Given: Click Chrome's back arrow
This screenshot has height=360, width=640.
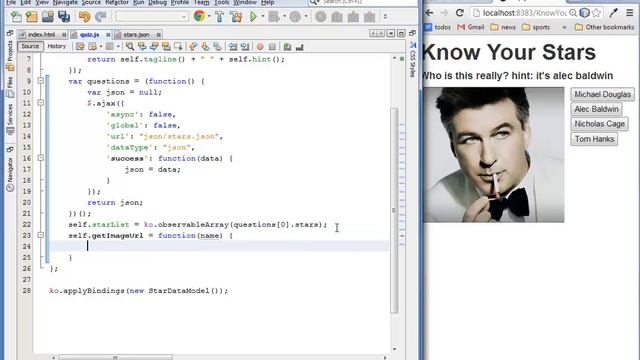Looking at the screenshot, I should point(429,13).
